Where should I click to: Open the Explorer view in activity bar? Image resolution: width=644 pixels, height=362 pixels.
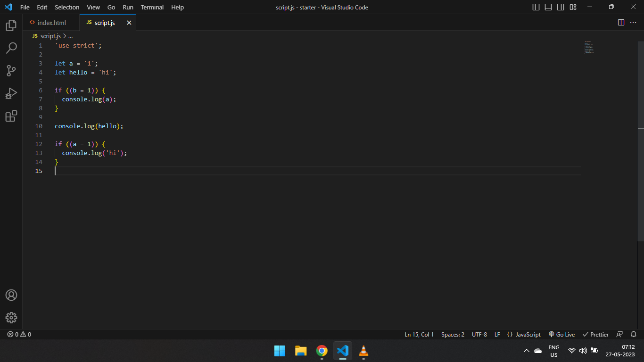(x=11, y=25)
